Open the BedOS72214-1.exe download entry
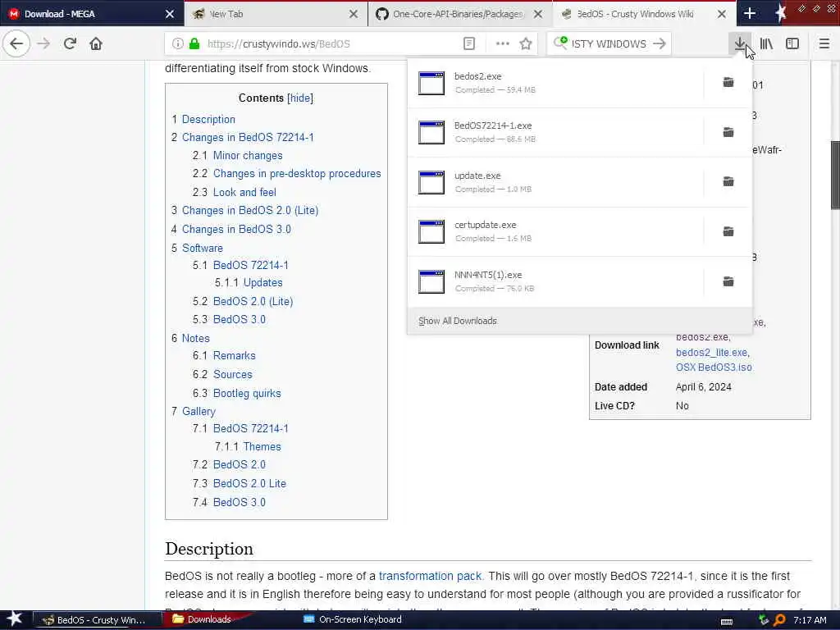Image resolution: width=840 pixels, height=630 pixels. pos(555,132)
